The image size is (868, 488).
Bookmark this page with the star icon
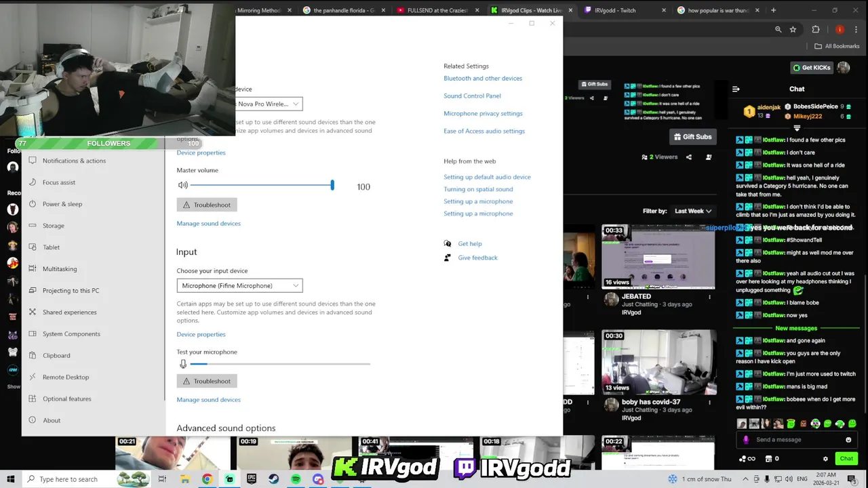click(x=793, y=30)
